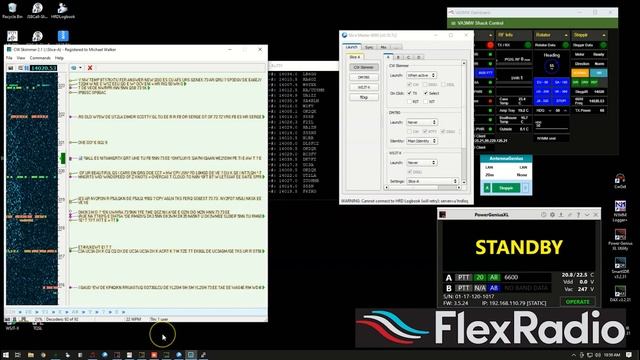640x360 pixels.
Task: Open File Explorer from the taskbar
Action: tap(31, 355)
